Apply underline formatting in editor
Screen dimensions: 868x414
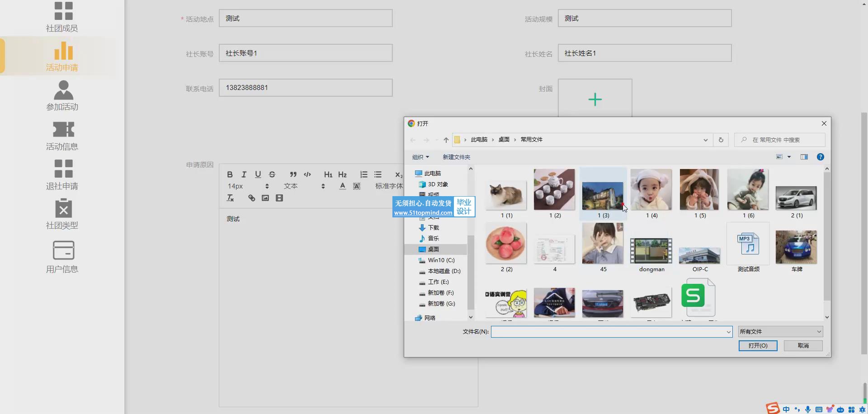[258, 174]
